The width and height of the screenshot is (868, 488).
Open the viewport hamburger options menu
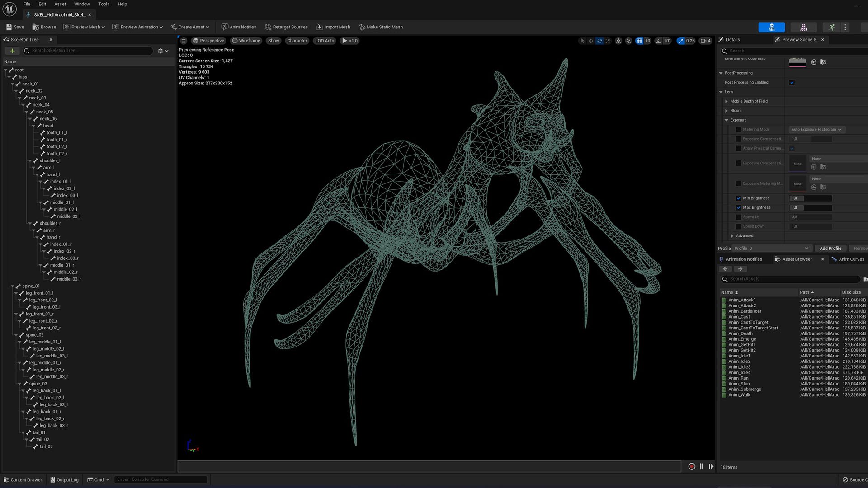[184, 41]
